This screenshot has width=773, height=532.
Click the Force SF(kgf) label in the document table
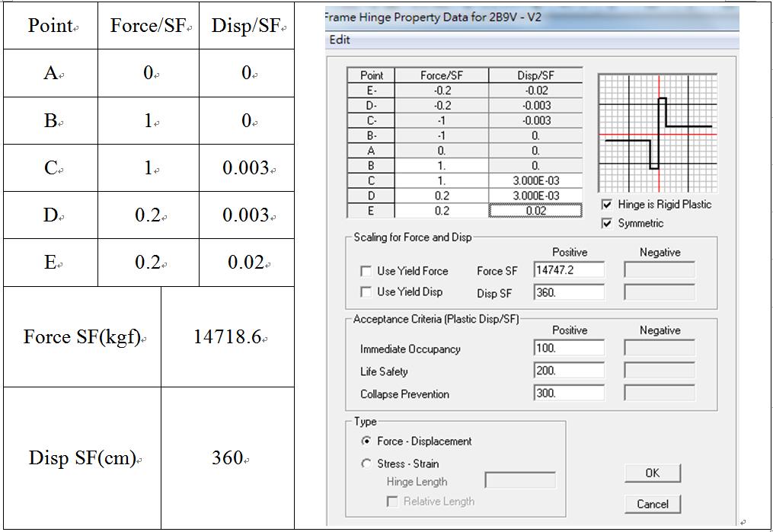[81, 337]
